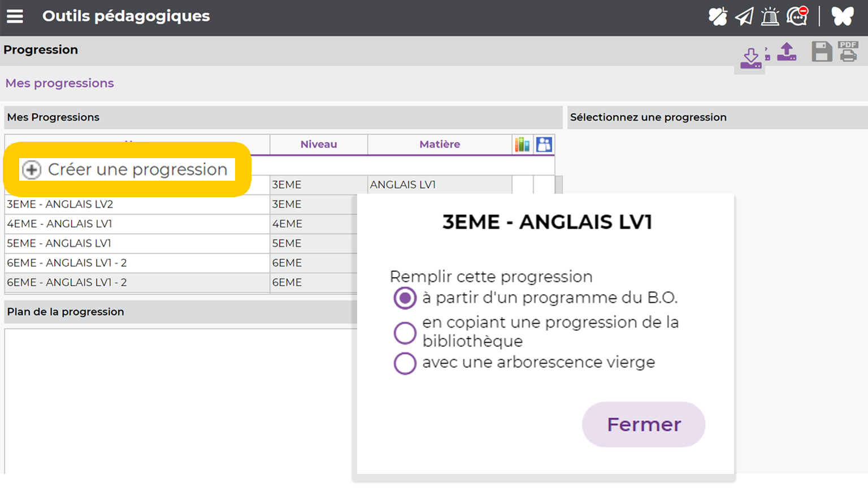
Task: Click the butterfly with flag icon
Action: [x=718, y=16]
